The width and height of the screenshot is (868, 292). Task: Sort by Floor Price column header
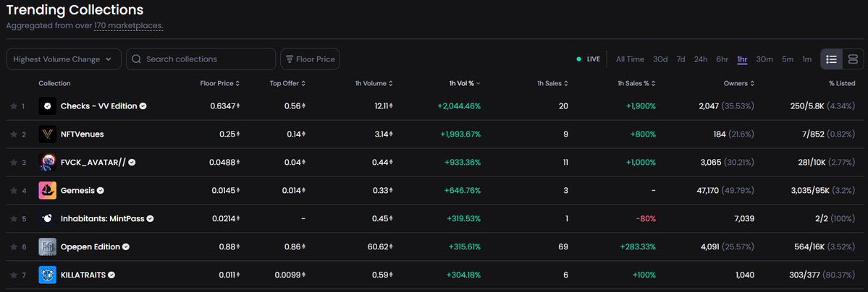pyautogui.click(x=220, y=84)
